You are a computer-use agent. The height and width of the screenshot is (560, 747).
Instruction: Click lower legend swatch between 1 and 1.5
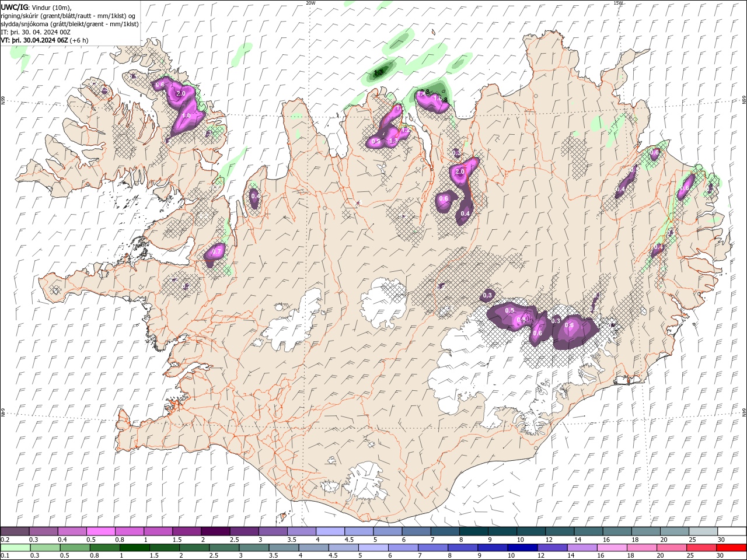click(135, 548)
